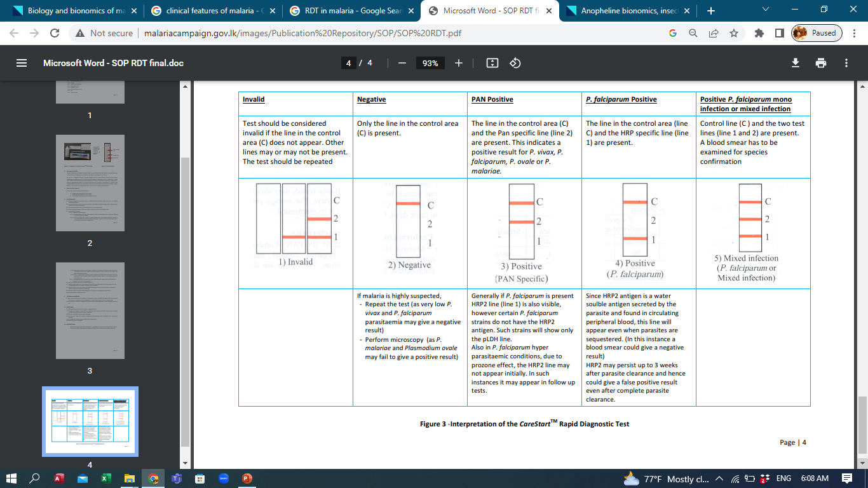Print the PDF document
This screenshot has width=868, height=488.
click(x=821, y=63)
